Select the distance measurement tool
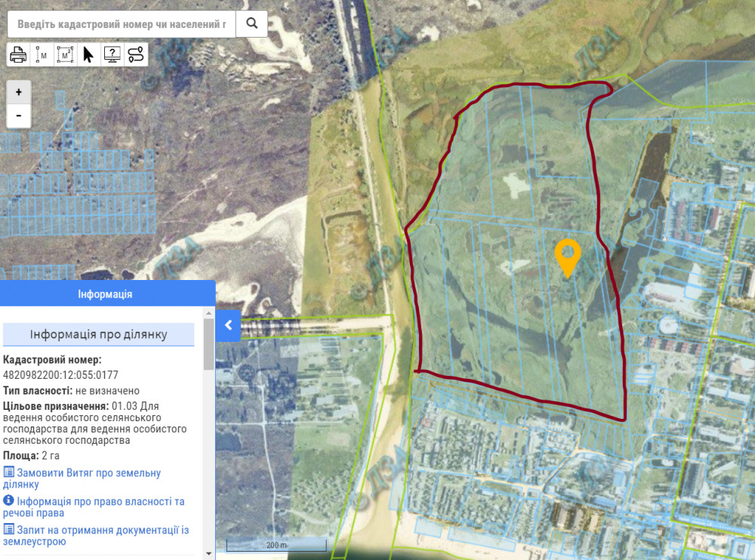The image size is (755, 560). tap(42, 54)
